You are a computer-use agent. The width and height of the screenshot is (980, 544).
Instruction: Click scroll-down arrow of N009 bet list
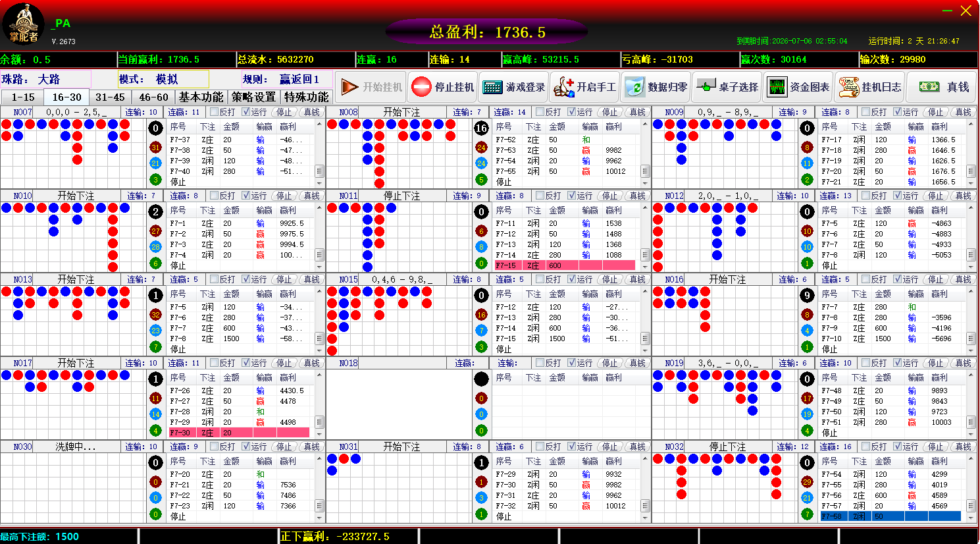tap(971, 182)
